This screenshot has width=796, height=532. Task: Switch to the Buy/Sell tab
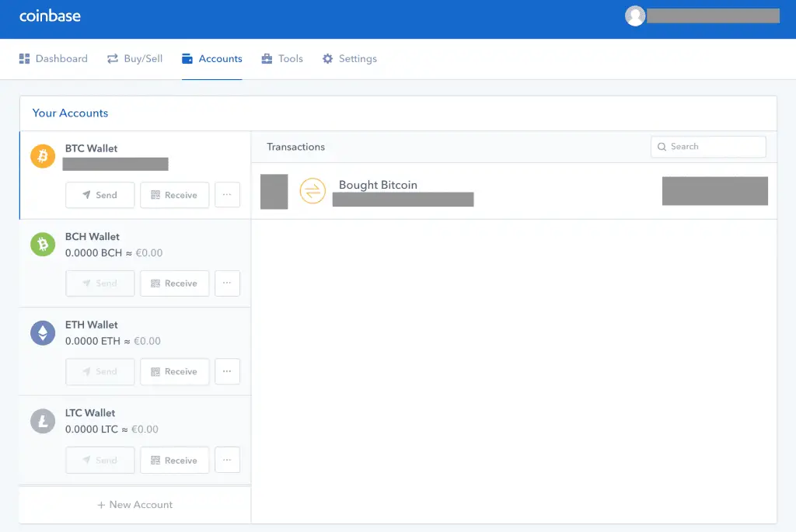click(x=134, y=59)
